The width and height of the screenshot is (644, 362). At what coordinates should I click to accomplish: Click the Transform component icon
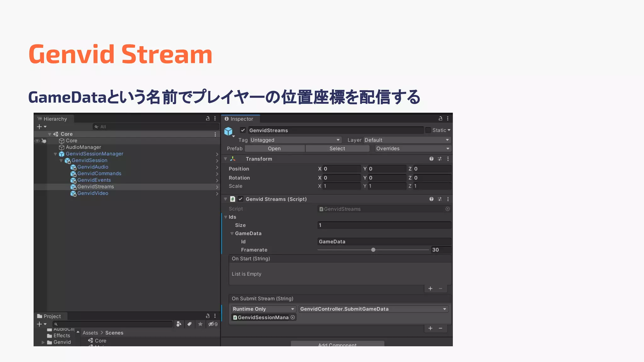233,159
